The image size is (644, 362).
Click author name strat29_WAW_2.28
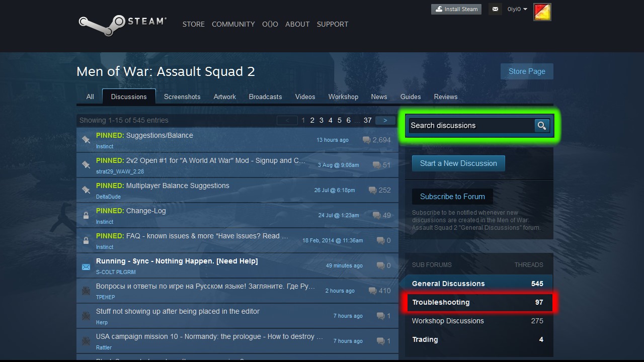[120, 171]
